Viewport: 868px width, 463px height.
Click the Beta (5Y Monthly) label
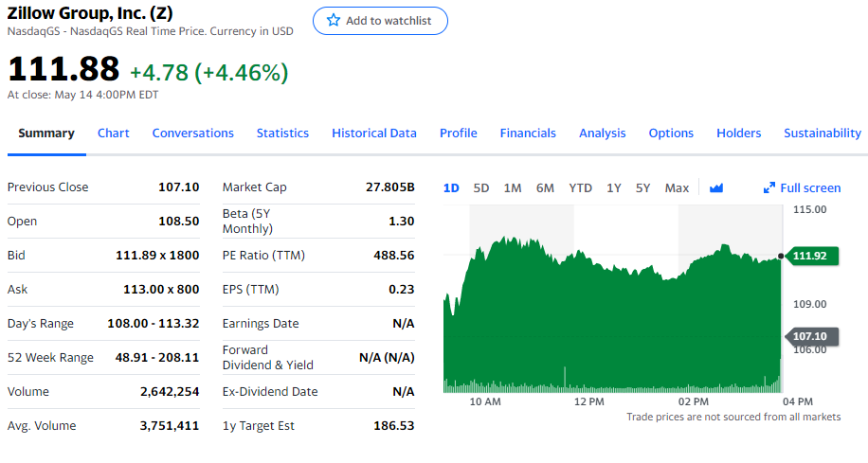click(247, 222)
